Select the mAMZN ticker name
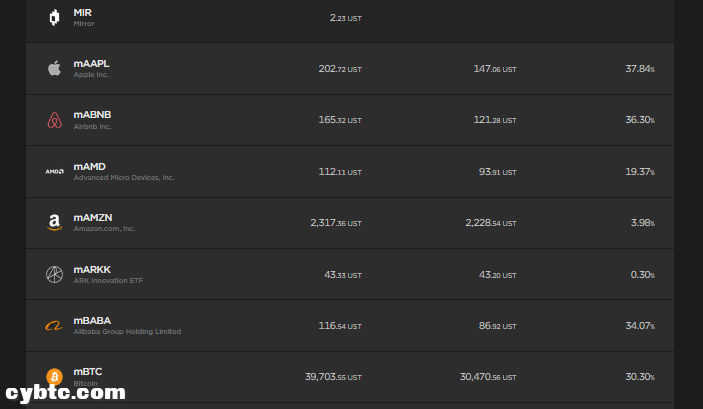 coord(92,218)
